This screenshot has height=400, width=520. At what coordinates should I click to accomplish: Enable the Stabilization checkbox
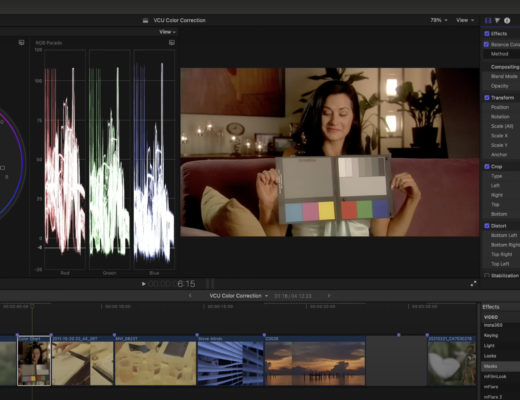click(x=487, y=276)
